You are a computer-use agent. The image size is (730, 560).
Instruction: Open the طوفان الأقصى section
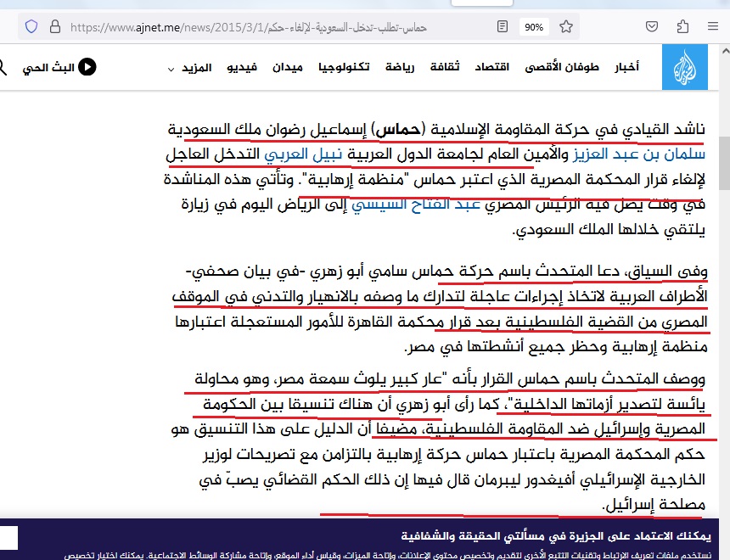coord(562,67)
